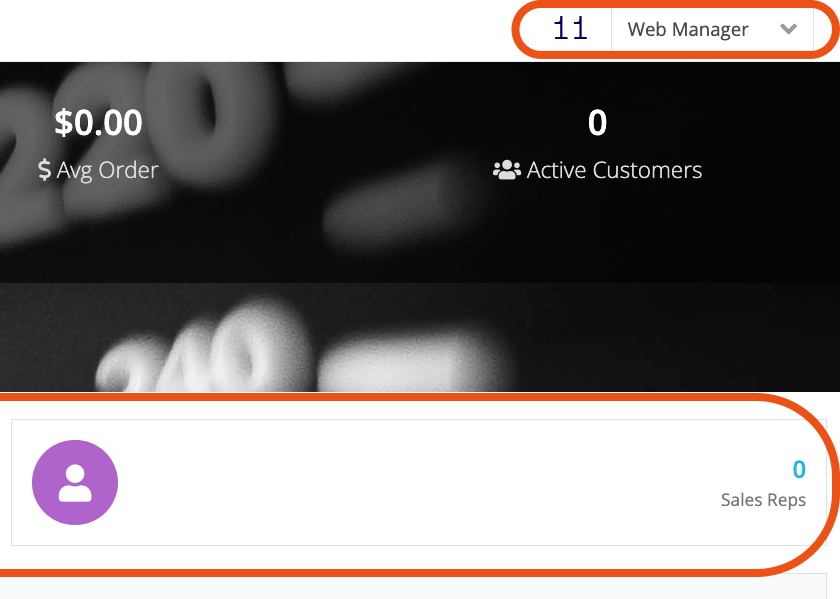840x599 pixels.
Task: Select the Sales Reps label
Action: pyautogui.click(x=763, y=500)
